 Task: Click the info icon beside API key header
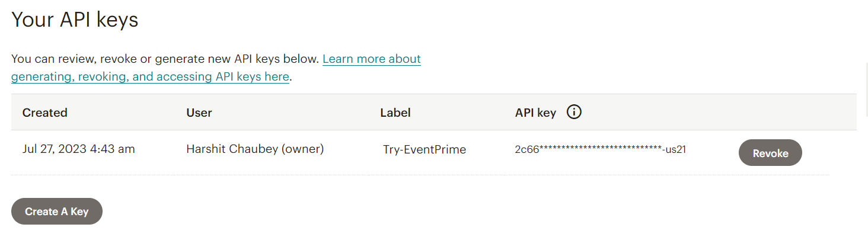[x=574, y=112]
